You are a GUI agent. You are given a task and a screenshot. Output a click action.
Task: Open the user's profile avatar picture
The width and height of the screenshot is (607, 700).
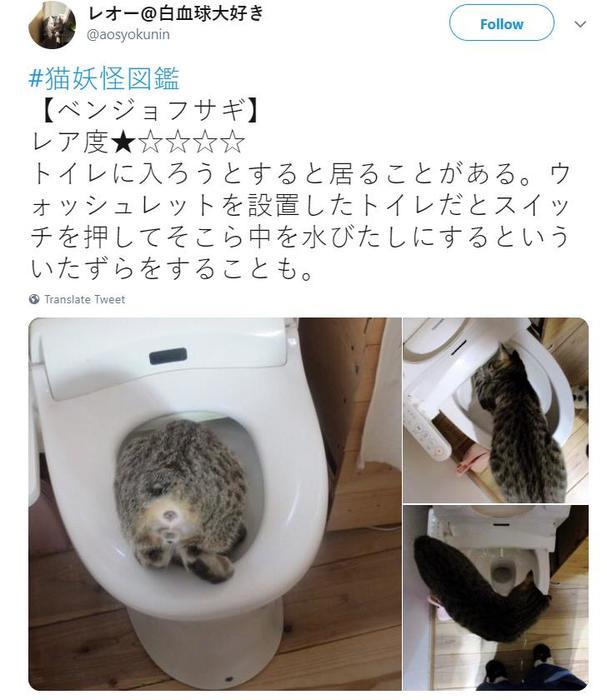[x=52, y=25]
